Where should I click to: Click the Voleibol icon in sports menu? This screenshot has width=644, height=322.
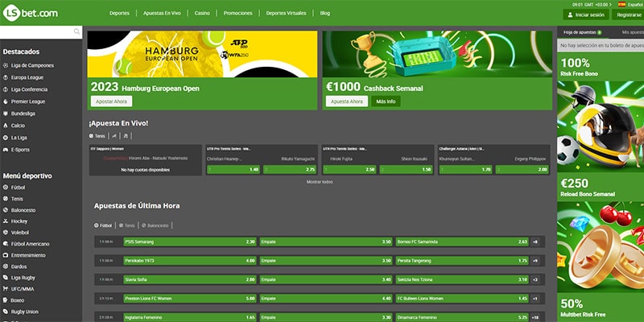tap(6, 233)
